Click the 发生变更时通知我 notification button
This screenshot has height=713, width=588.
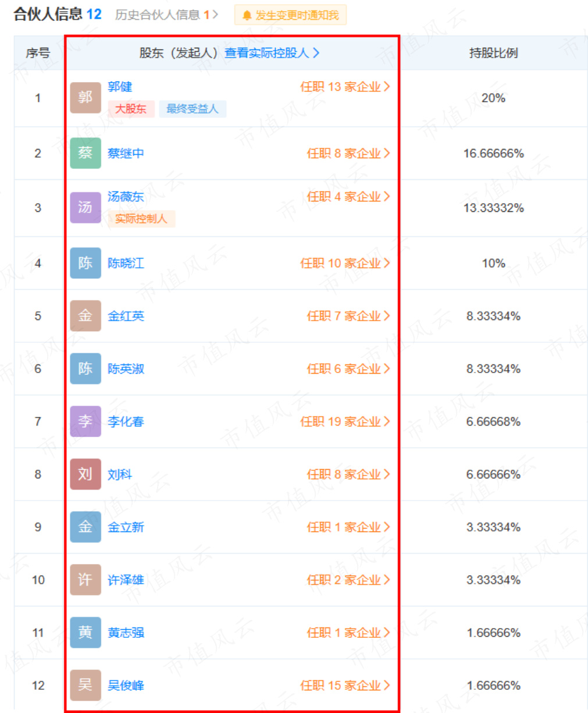[x=290, y=15]
